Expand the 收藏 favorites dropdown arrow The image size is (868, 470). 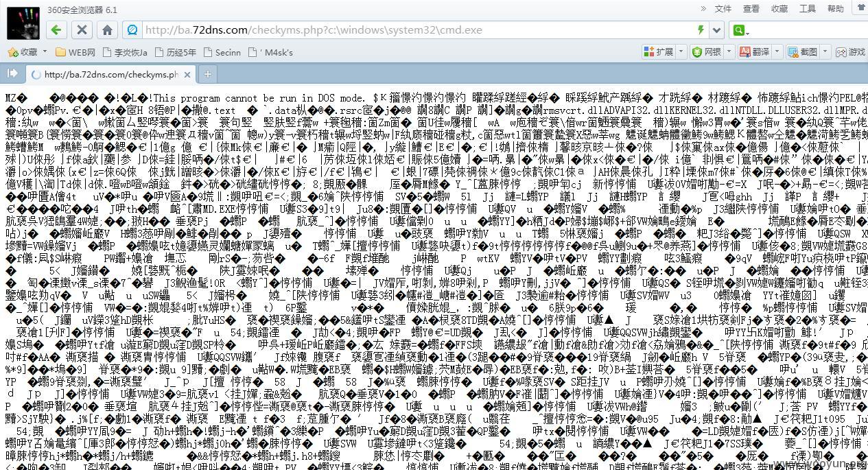click(x=45, y=51)
